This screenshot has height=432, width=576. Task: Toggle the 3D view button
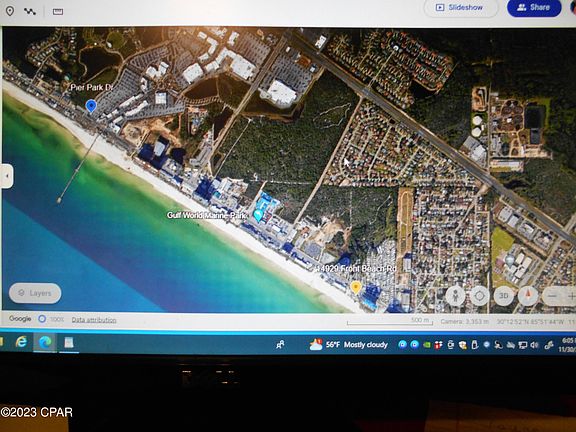click(x=504, y=296)
